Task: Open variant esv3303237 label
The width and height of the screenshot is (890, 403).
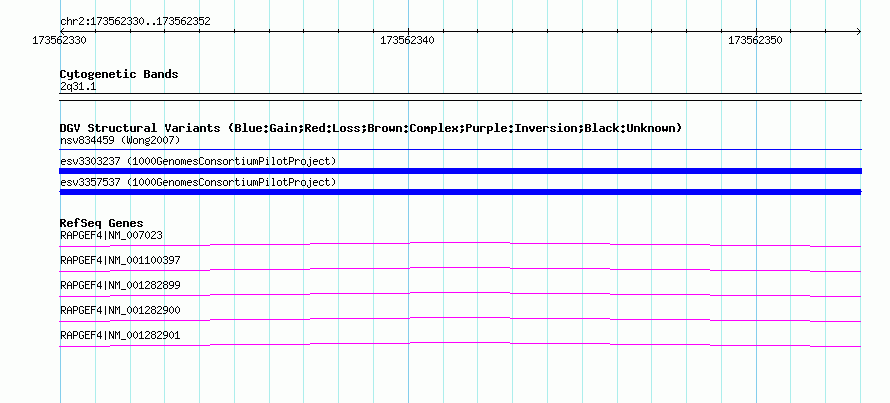Action: [198, 161]
